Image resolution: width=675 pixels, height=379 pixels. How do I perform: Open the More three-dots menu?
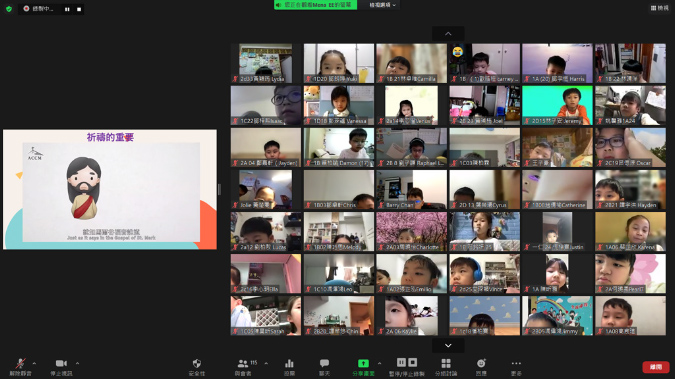point(516,367)
